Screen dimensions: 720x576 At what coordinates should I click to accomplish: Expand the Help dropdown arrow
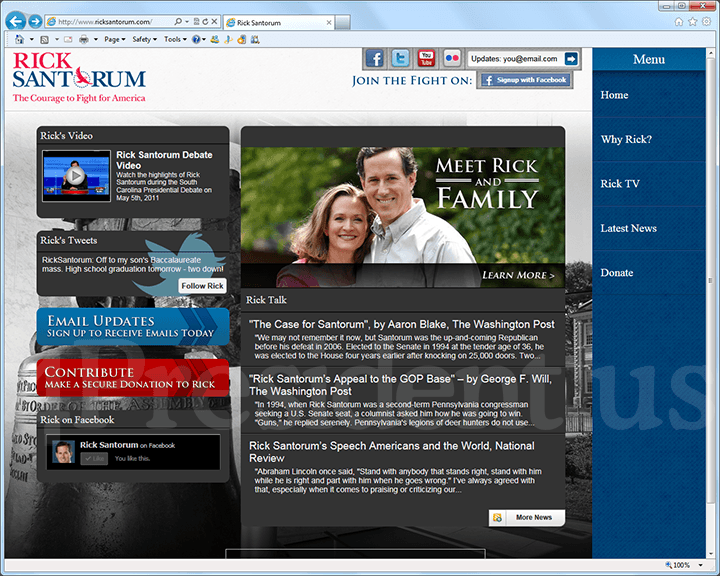[203, 40]
